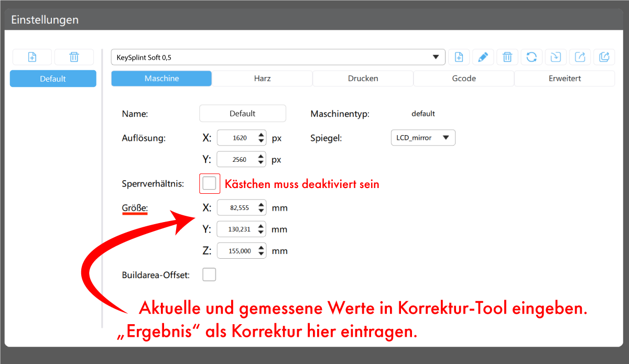Click the Größe X value field 82,555
Image resolution: width=629 pixels, height=364 pixels.
click(237, 208)
